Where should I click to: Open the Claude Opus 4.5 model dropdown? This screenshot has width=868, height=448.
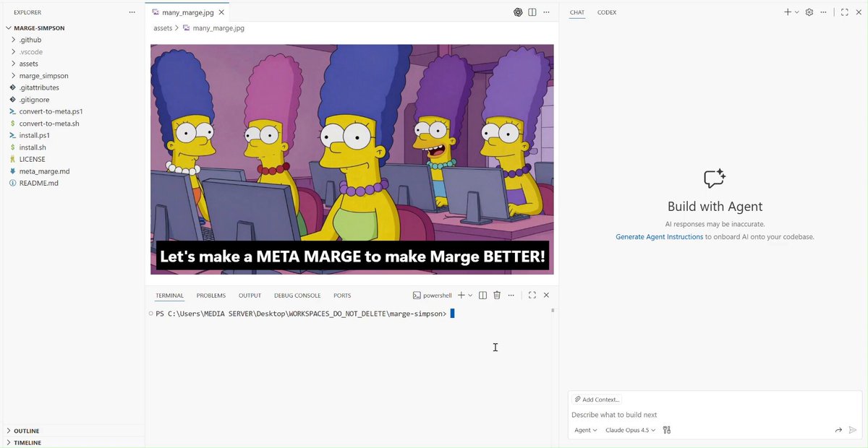click(x=631, y=430)
